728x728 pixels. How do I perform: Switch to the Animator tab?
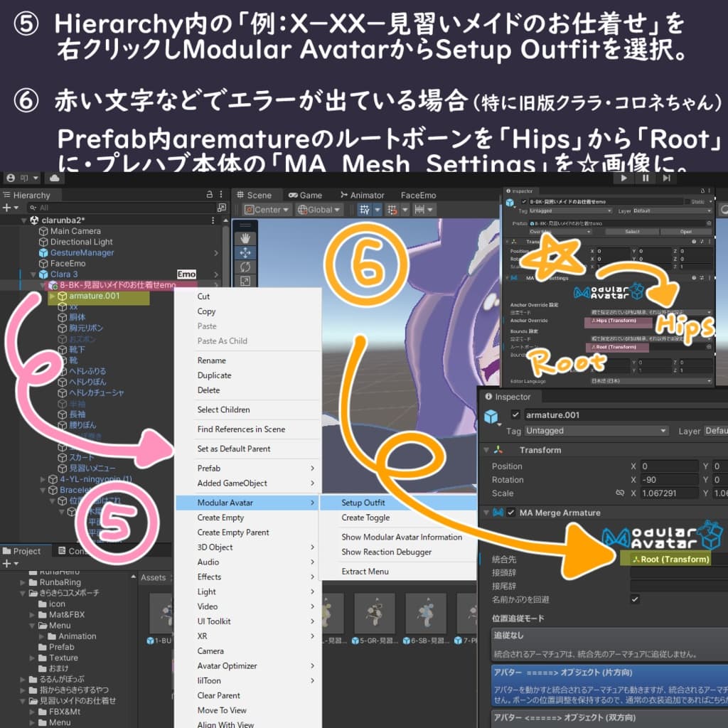click(x=362, y=195)
